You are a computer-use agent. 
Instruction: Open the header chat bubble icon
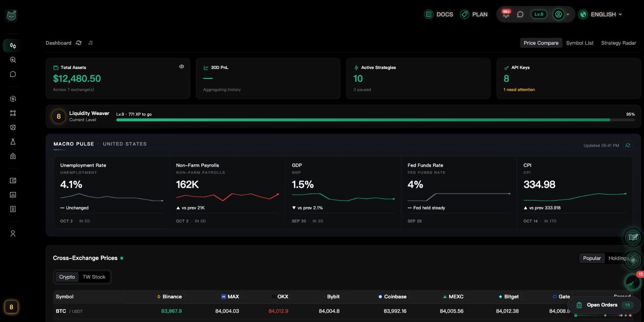[520, 14]
